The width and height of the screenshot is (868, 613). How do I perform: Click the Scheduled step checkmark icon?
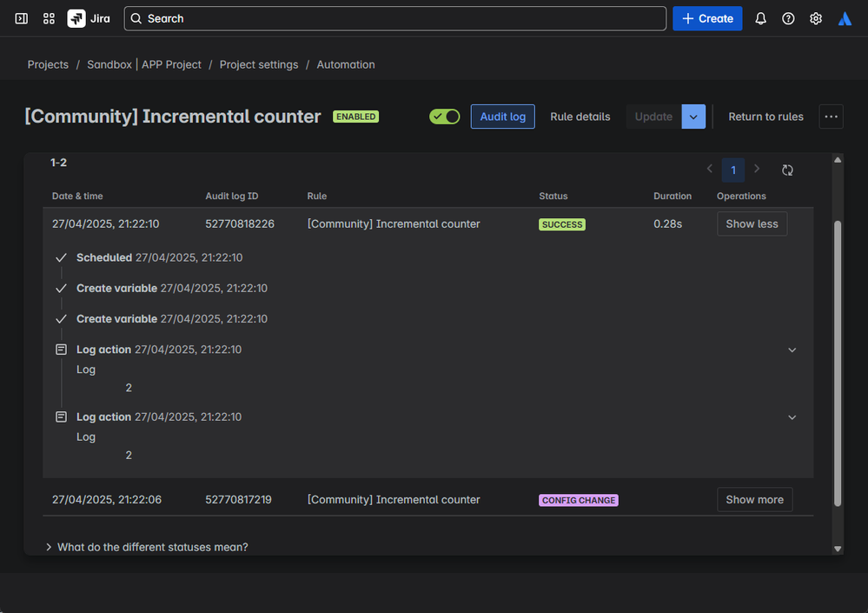coord(62,257)
